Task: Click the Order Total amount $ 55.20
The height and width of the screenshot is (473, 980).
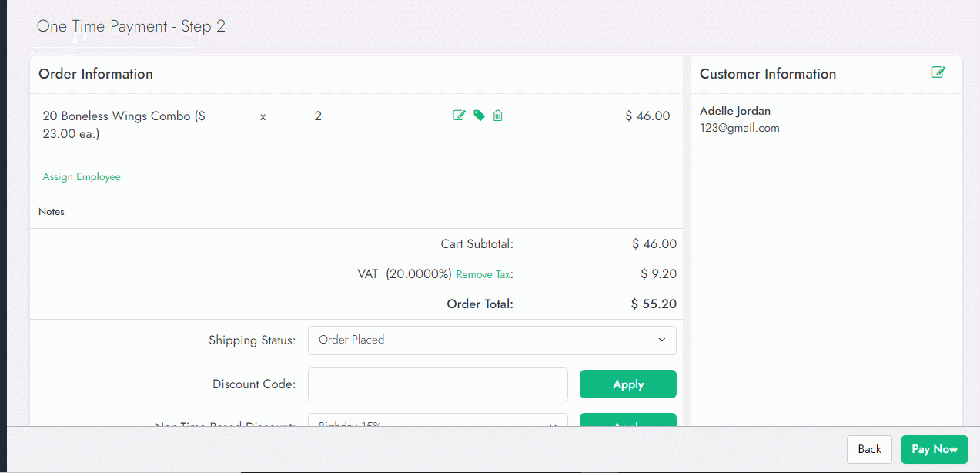Action: tap(654, 304)
